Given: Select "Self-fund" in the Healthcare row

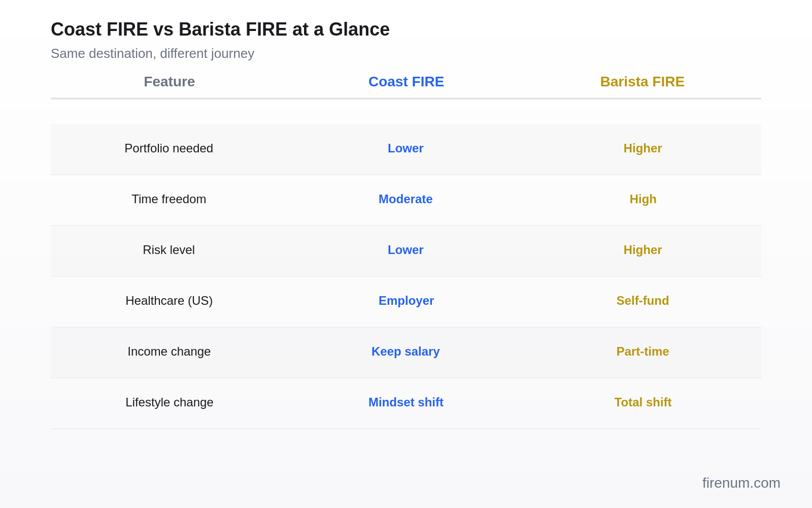Looking at the screenshot, I should pyautogui.click(x=642, y=301).
